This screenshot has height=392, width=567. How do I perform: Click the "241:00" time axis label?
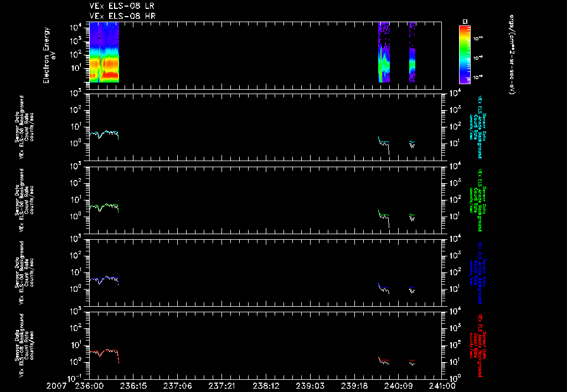point(441,386)
